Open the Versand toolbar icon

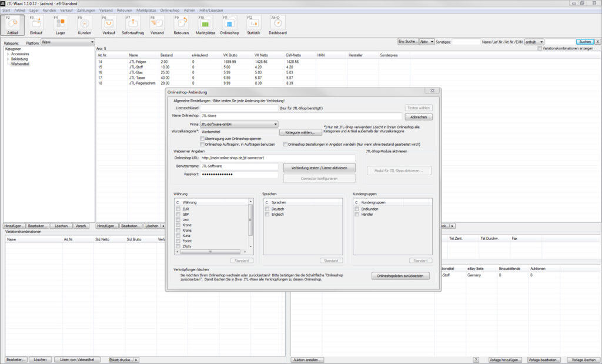(157, 25)
